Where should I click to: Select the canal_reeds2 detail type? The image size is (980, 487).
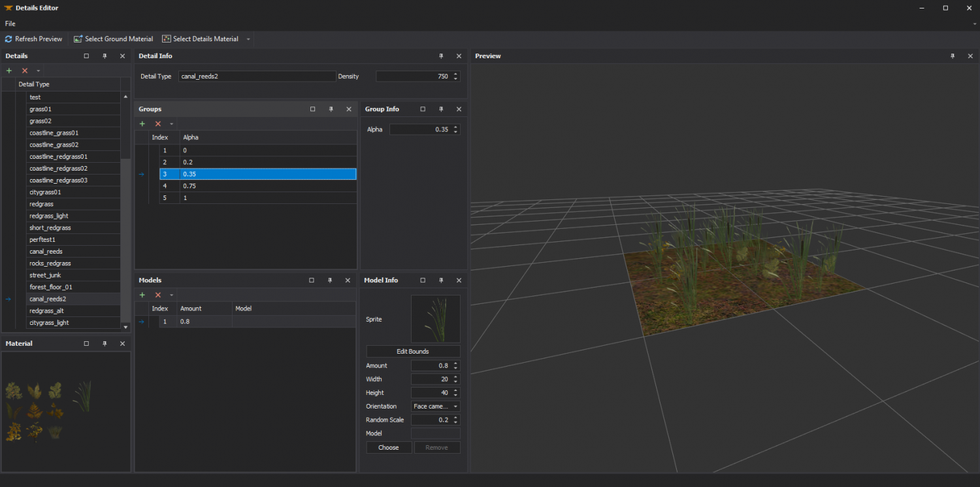tap(48, 299)
